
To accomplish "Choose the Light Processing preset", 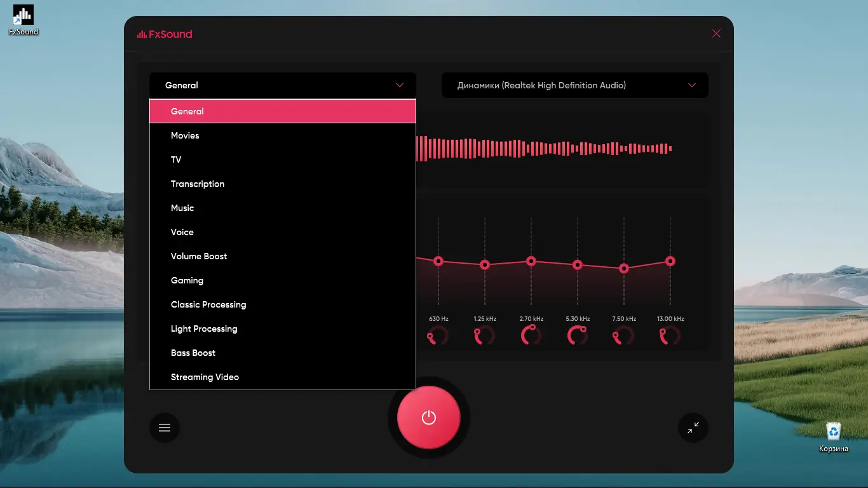I will tap(283, 329).
